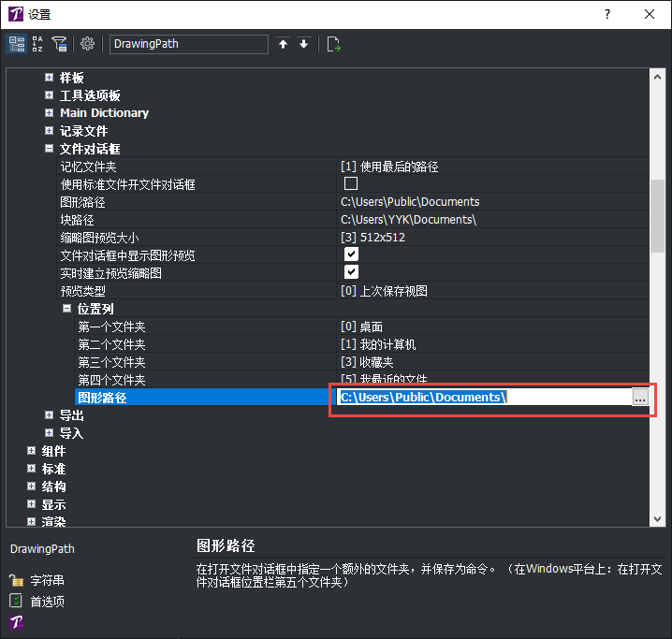This screenshot has height=639, width=672.
Task: Sort settings alphabetically
Action: pyautogui.click(x=37, y=44)
